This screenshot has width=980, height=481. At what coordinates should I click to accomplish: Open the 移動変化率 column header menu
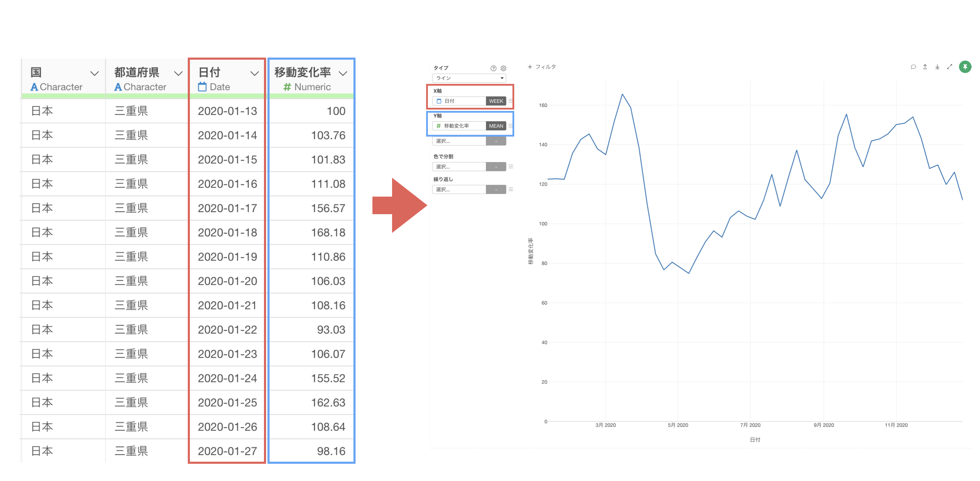(343, 73)
